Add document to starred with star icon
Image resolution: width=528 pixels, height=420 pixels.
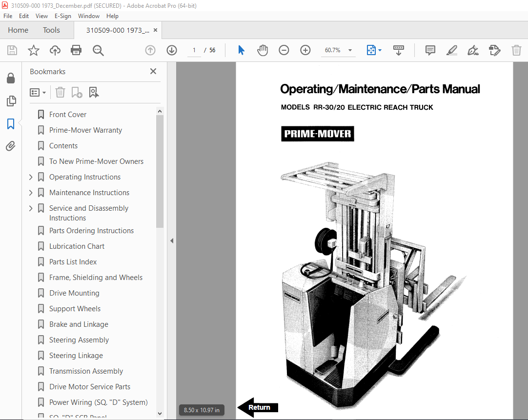33,50
